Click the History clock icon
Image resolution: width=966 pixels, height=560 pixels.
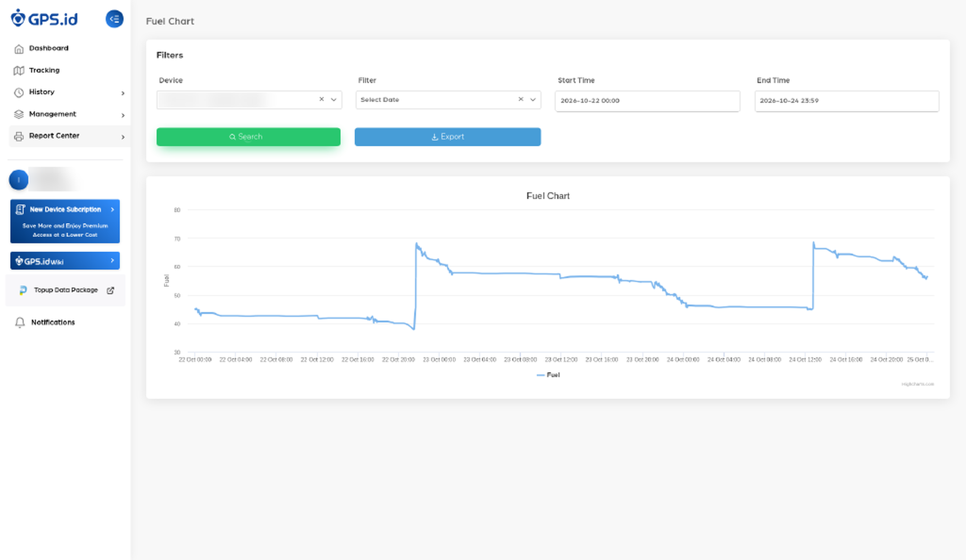pos(19,92)
